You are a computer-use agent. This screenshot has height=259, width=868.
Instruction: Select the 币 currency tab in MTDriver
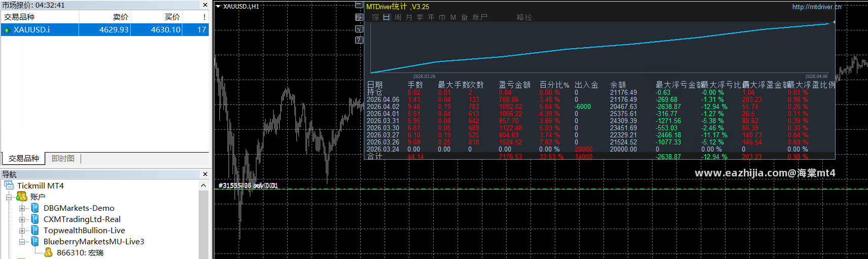click(442, 17)
